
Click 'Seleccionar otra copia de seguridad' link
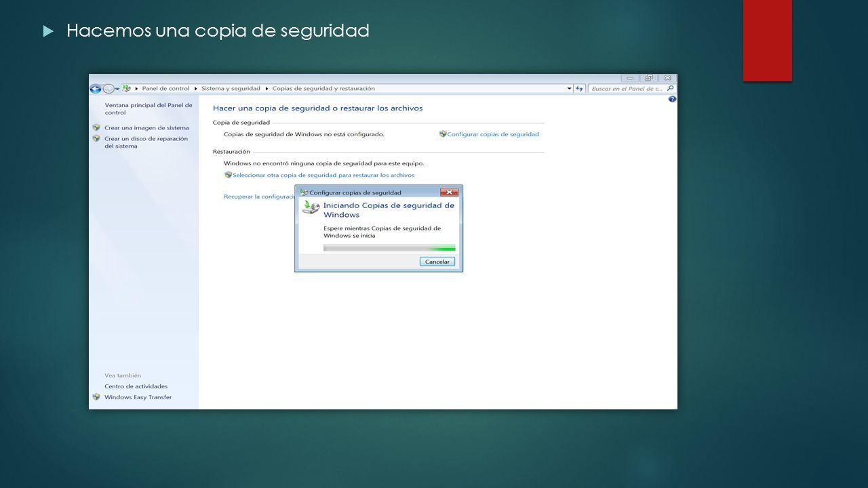pyautogui.click(x=323, y=175)
